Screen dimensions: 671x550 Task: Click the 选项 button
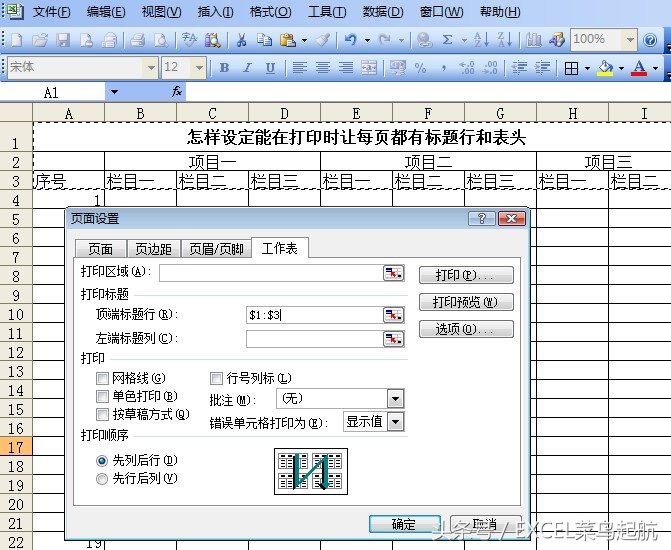[x=466, y=329]
